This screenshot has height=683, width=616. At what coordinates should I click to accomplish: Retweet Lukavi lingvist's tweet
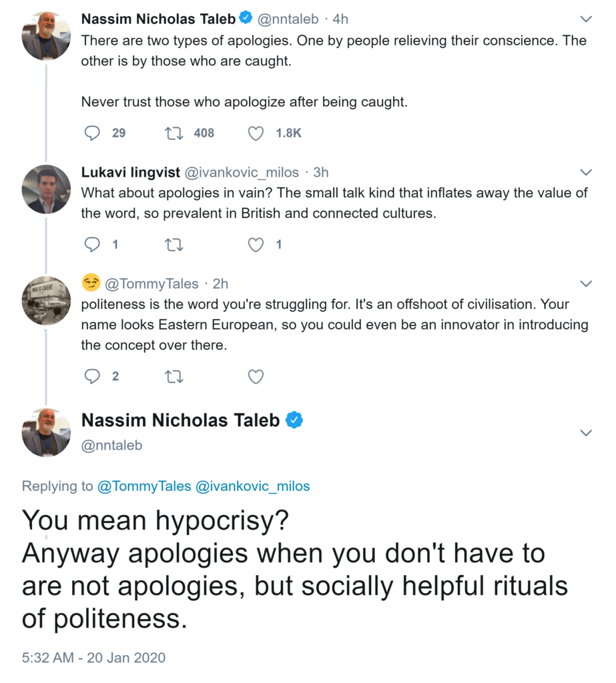(x=174, y=245)
